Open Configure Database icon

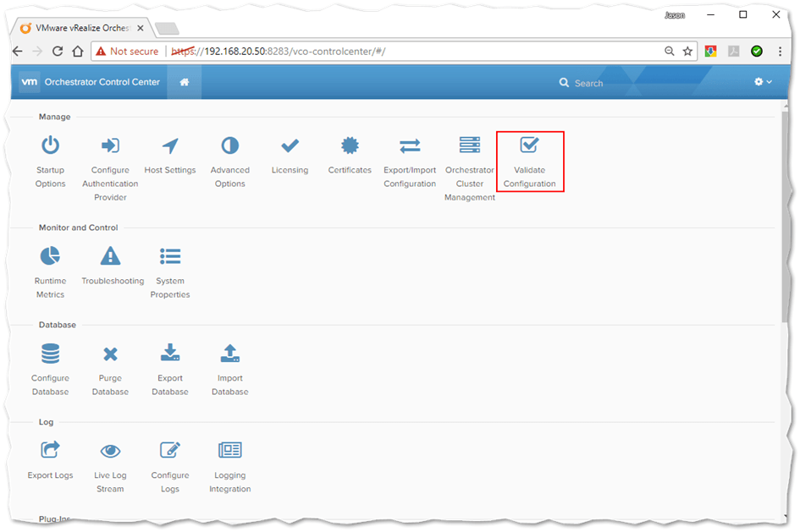click(50, 354)
